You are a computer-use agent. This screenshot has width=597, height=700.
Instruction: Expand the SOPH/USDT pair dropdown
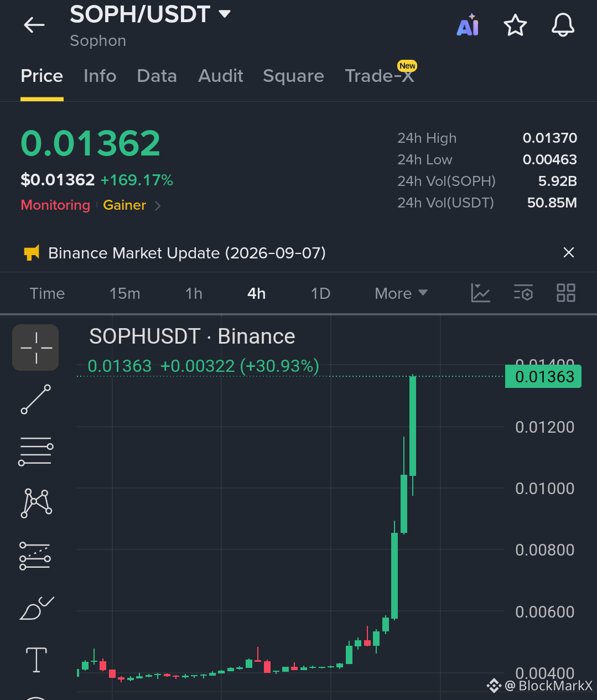[225, 14]
